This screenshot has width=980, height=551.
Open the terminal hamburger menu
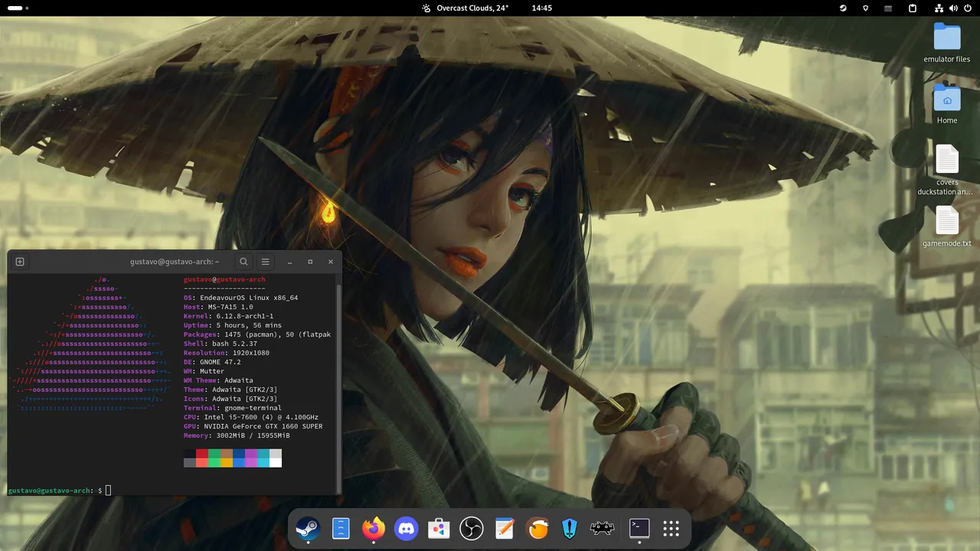pyautogui.click(x=265, y=262)
